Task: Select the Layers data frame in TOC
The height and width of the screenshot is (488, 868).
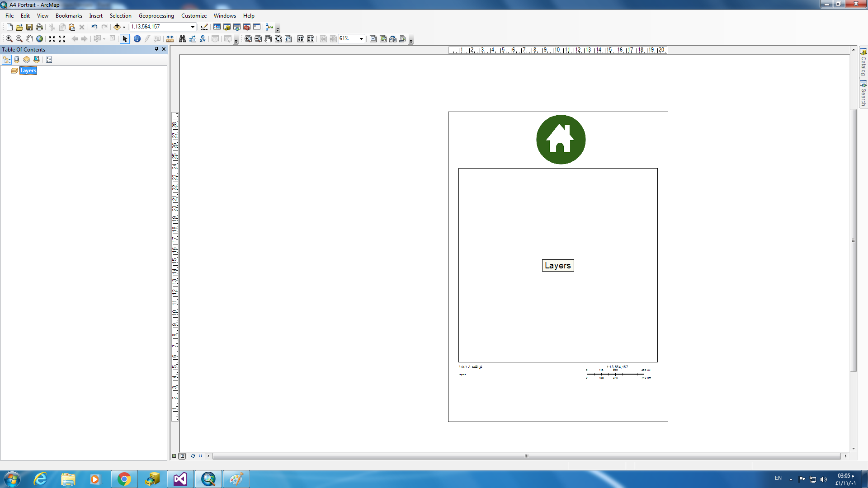Action: pyautogui.click(x=28, y=70)
